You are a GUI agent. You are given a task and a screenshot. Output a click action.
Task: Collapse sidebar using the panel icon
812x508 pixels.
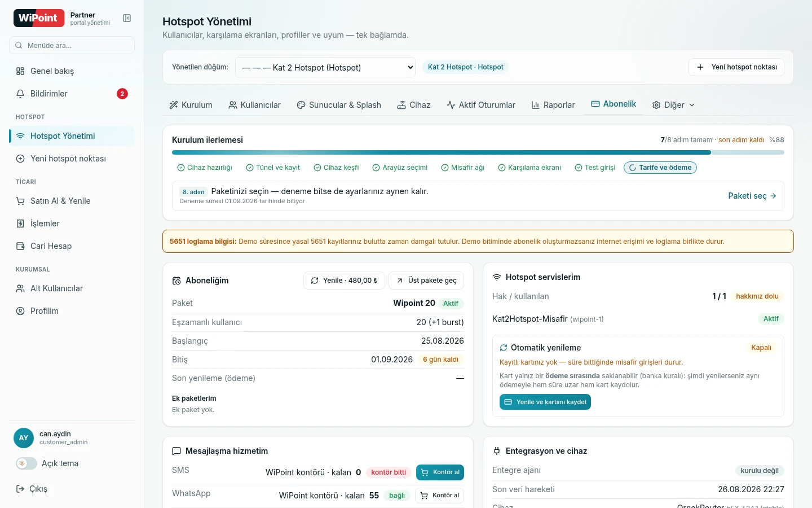click(x=127, y=19)
